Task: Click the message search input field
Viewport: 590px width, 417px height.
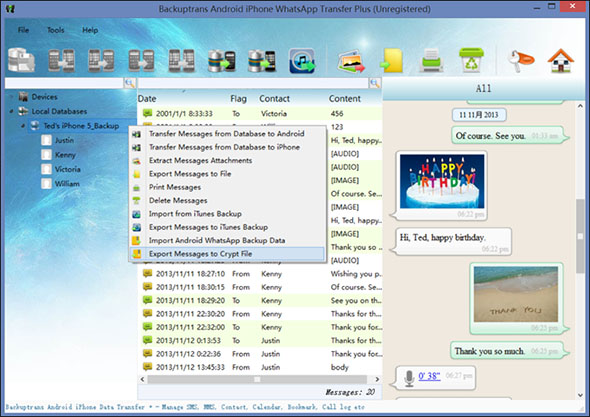Action: coord(253,83)
